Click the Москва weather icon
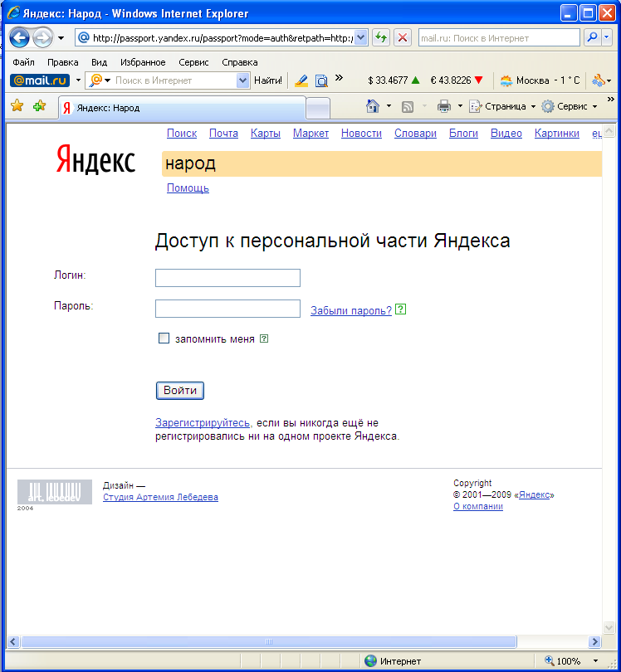The height and width of the screenshot is (672, 621). (x=506, y=80)
